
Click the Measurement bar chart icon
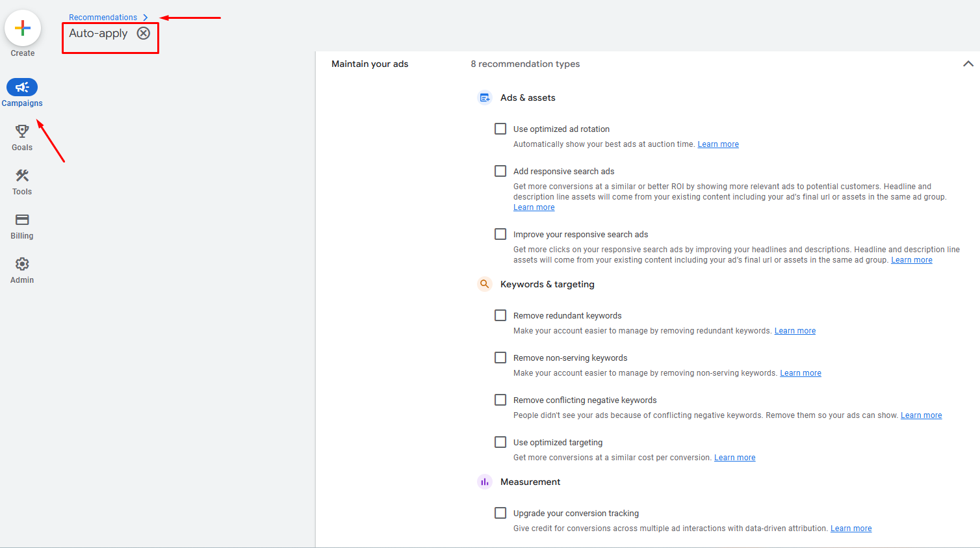pyautogui.click(x=485, y=482)
